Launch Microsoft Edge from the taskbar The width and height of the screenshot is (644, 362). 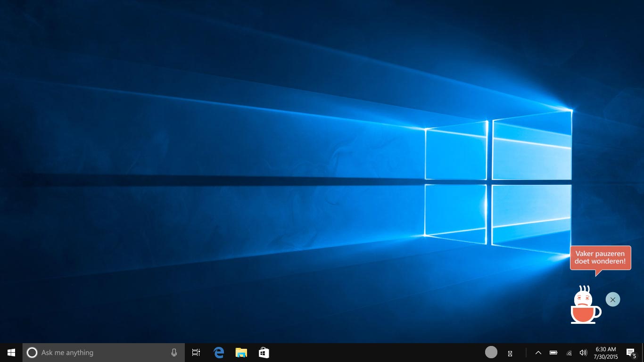pos(219,353)
